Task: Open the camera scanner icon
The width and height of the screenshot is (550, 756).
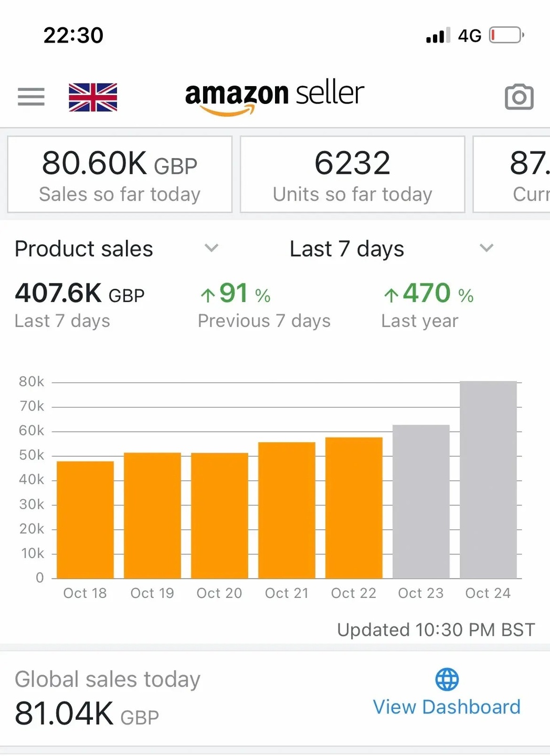Action: (519, 97)
